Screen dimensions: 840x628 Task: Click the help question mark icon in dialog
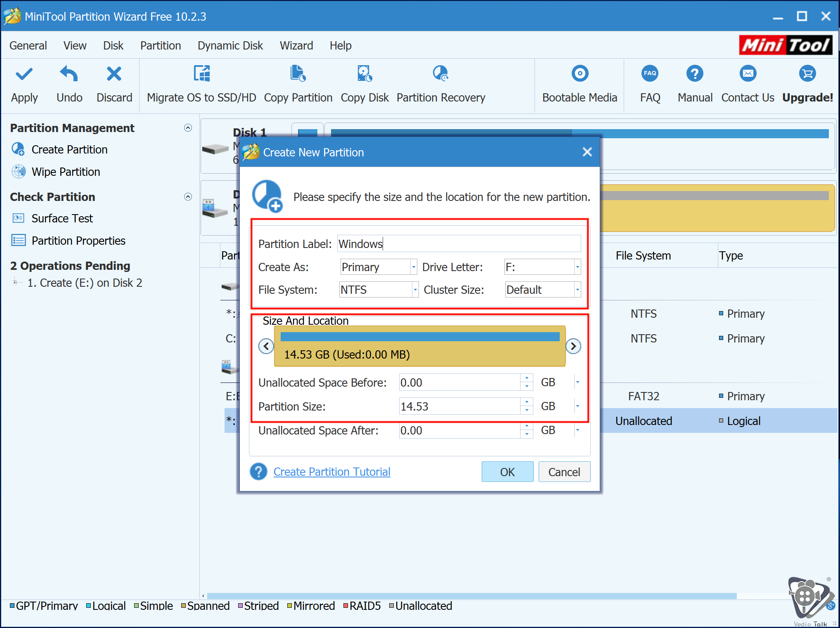[258, 472]
